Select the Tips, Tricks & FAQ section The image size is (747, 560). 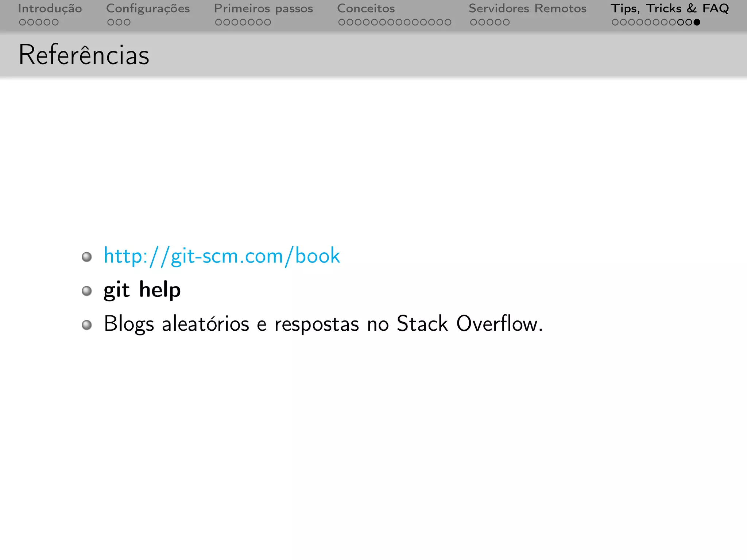[x=670, y=8]
